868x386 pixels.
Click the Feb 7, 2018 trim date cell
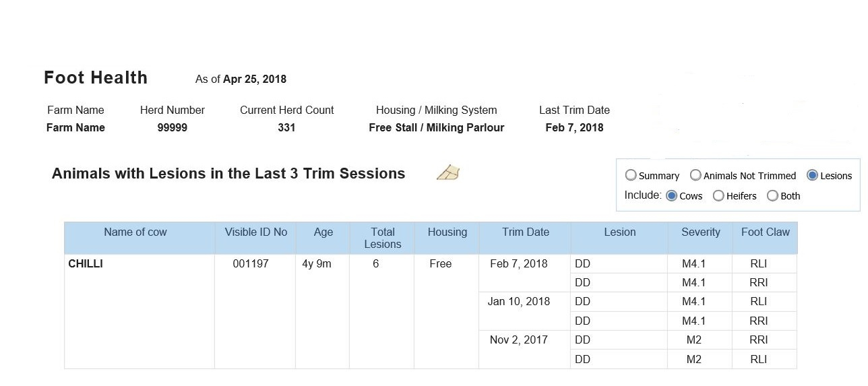[x=519, y=263]
